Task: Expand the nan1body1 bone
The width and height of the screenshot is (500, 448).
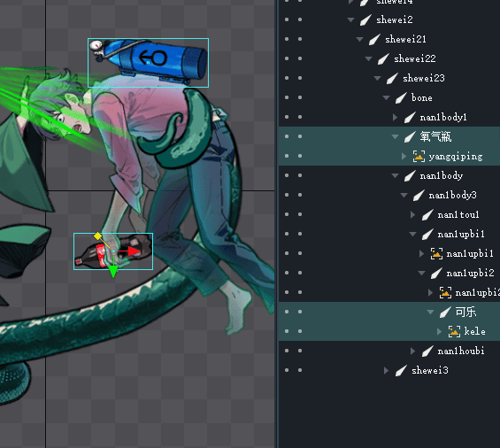Action: [395, 117]
